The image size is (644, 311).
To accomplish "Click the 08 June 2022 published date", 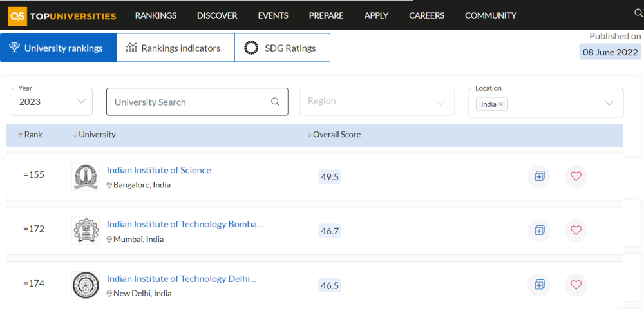I will pyautogui.click(x=611, y=52).
